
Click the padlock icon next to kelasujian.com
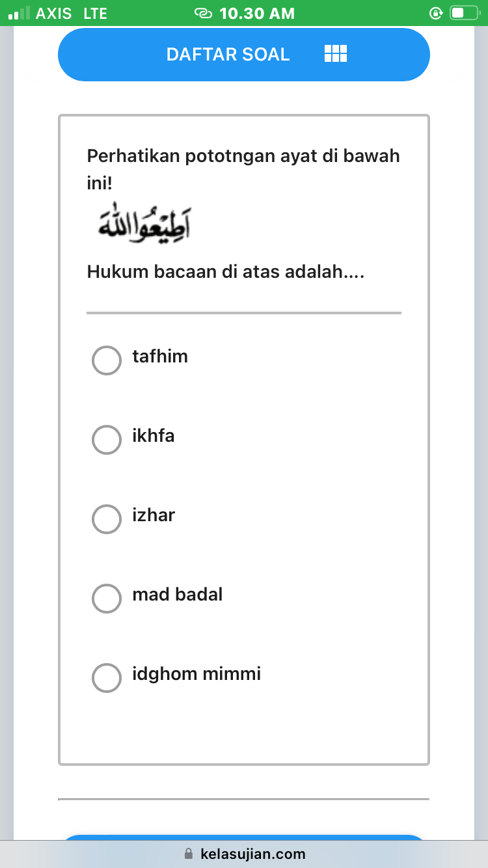tap(188, 854)
